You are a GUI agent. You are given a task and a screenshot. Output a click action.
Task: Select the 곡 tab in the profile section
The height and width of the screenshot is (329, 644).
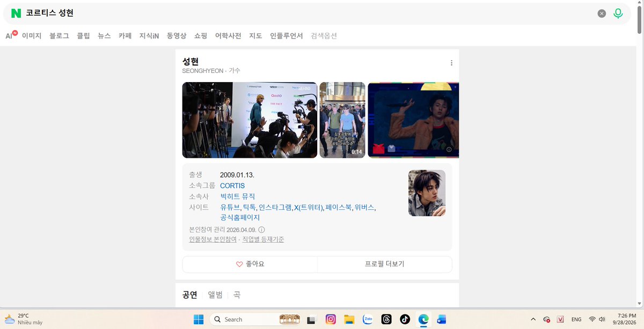tap(237, 295)
